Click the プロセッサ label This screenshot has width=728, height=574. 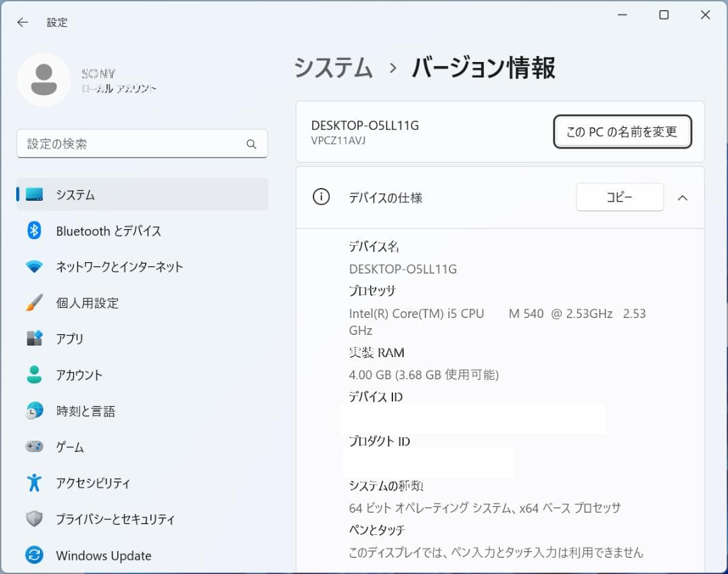(372, 291)
